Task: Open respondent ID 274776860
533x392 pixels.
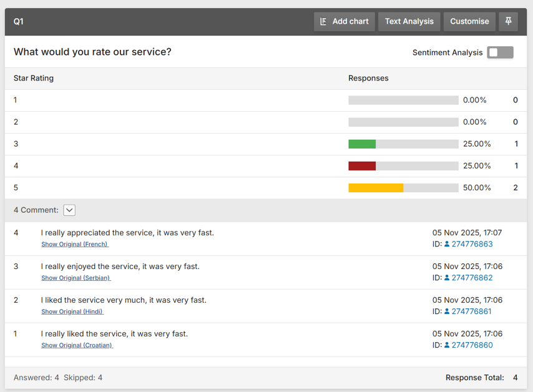Action: [x=472, y=345]
